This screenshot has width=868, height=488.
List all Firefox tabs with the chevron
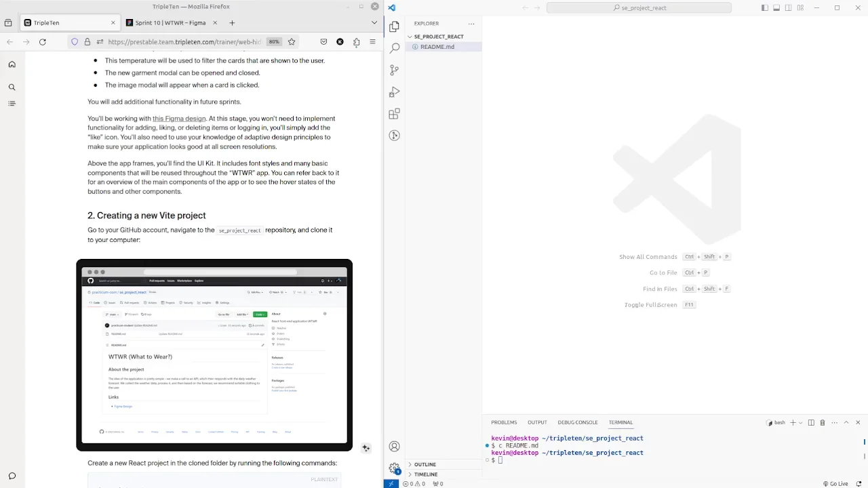coord(374,22)
